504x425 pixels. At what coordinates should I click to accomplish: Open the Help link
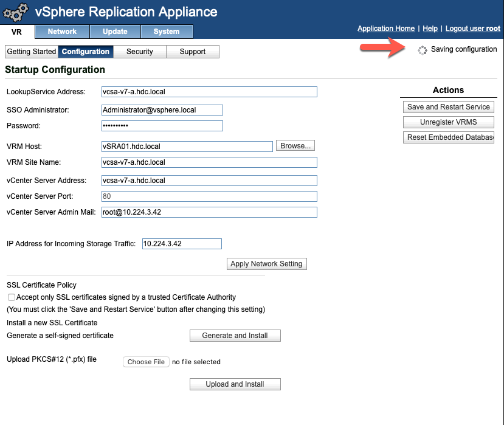click(x=430, y=29)
